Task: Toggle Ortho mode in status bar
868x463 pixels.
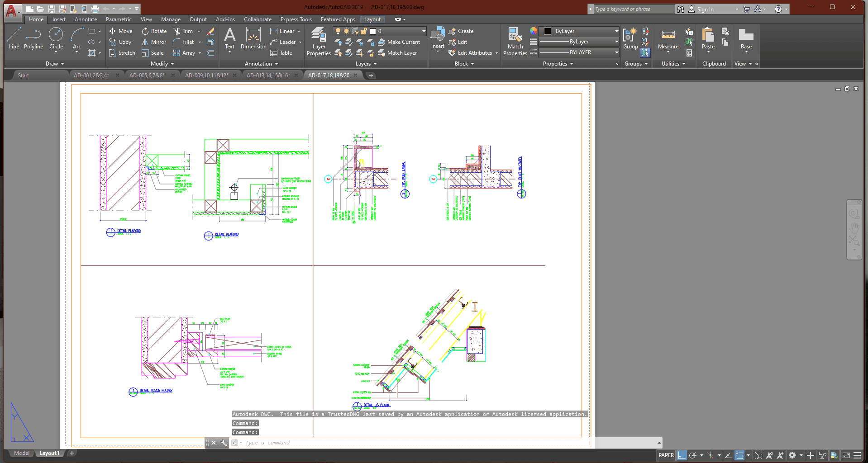Action: [x=682, y=455]
